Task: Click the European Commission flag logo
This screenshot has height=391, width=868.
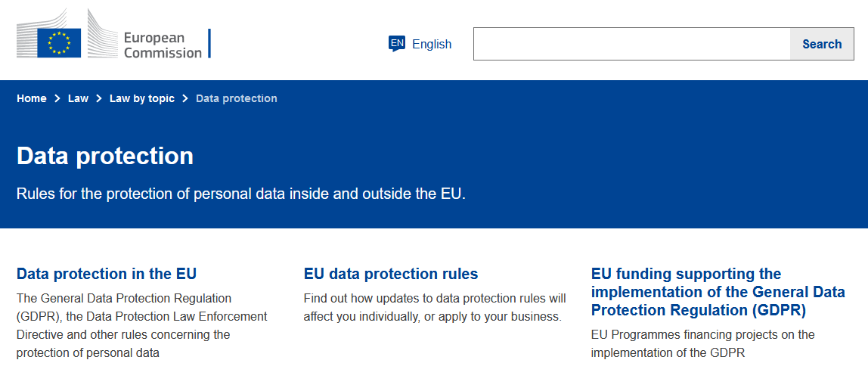Action: pos(59,43)
